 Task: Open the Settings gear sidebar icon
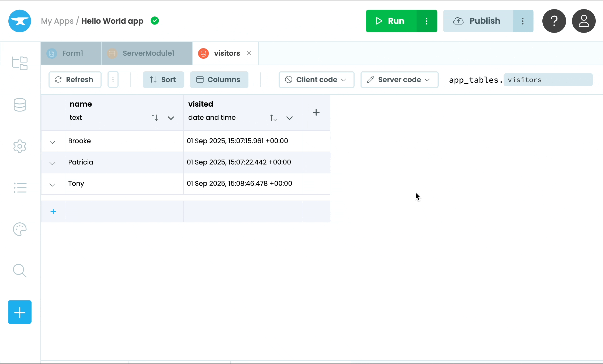click(x=20, y=146)
